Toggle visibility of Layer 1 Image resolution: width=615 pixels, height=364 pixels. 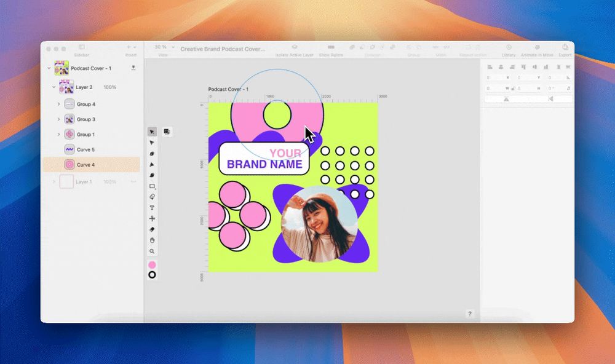[133, 181]
